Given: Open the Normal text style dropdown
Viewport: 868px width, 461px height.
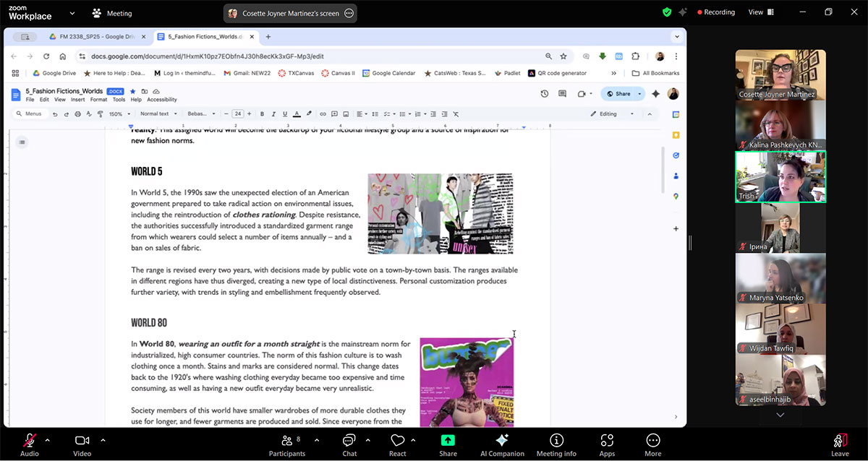Looking at the screenshot, I should coord(158,114).
